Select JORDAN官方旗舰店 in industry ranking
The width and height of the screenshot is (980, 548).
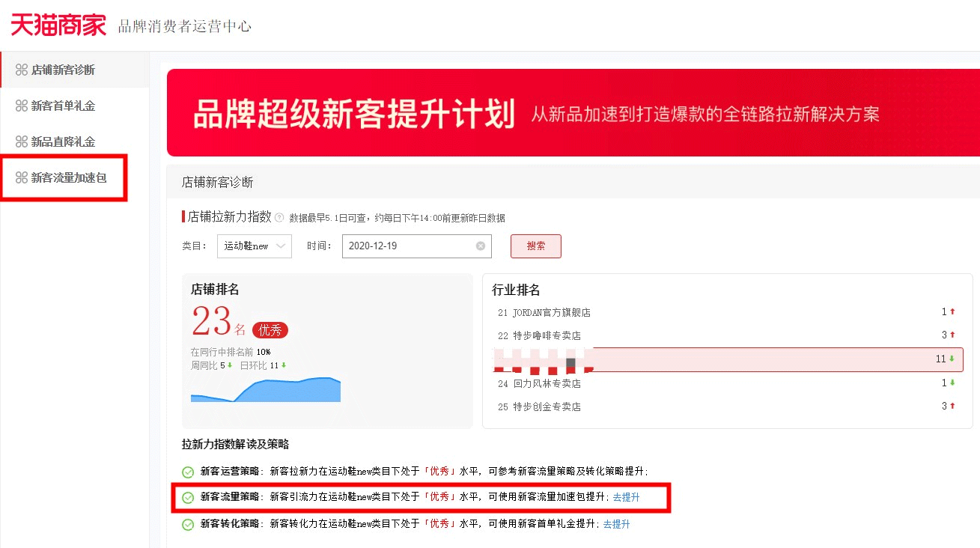click(x=551, y=312)
